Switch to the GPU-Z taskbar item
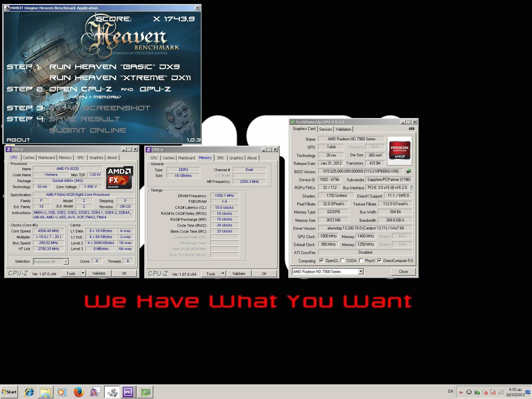 click(x=145, y=392)
